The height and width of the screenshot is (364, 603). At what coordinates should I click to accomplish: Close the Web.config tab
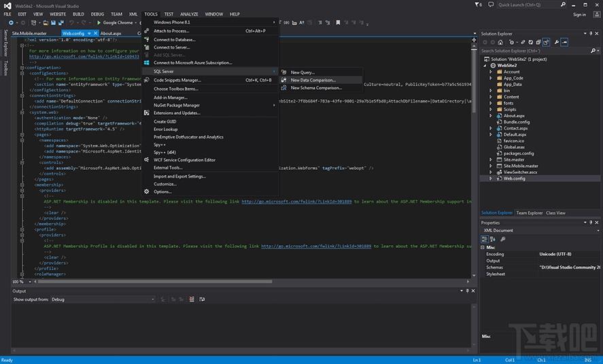(x=95, y=33)
